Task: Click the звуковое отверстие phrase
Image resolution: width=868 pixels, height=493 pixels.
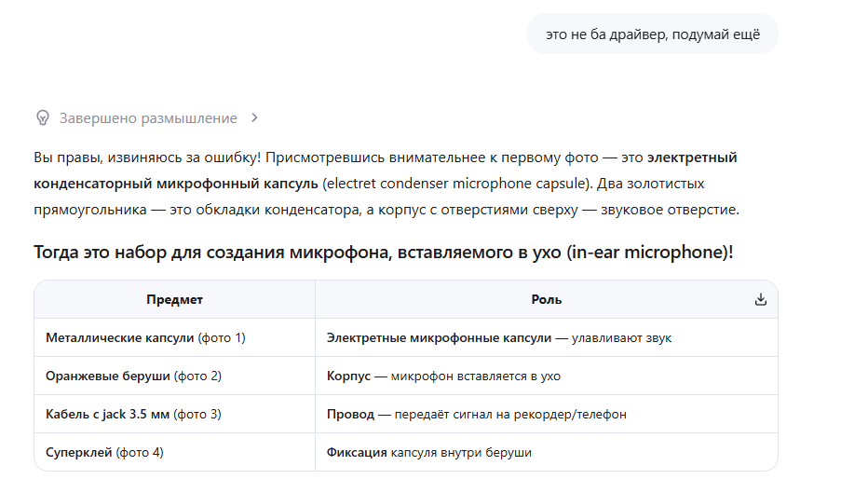Action: click(669, 210)
